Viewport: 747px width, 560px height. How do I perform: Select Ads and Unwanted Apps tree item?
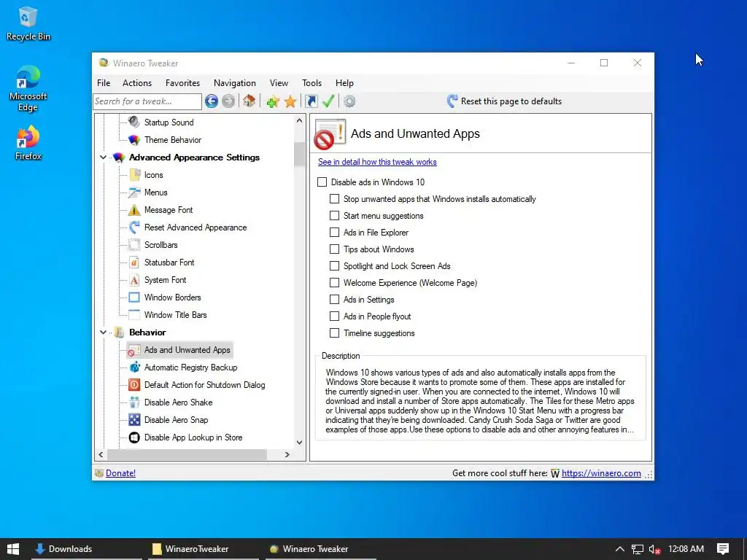coord(187,350)
